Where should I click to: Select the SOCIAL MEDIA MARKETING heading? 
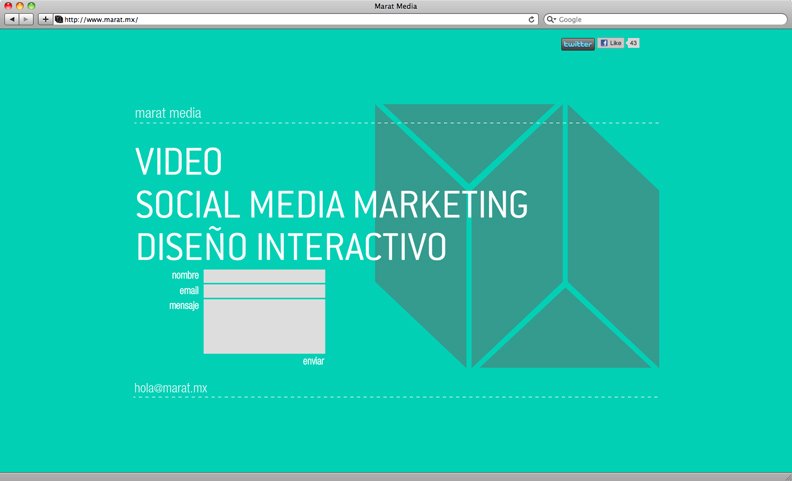[x=332, y=204]
